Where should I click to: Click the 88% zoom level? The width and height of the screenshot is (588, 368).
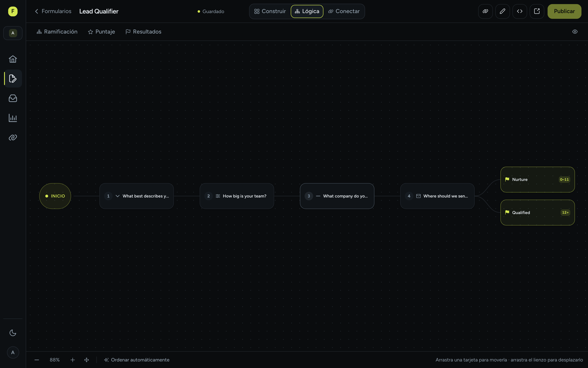tap(55, 360)
